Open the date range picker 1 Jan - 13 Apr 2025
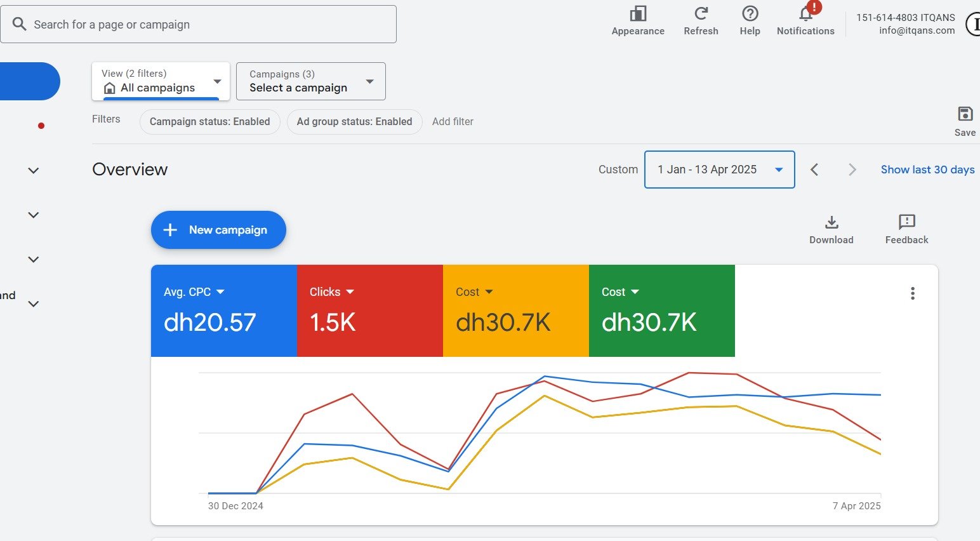Screen dimensions: 980x541 pos(720,170)
